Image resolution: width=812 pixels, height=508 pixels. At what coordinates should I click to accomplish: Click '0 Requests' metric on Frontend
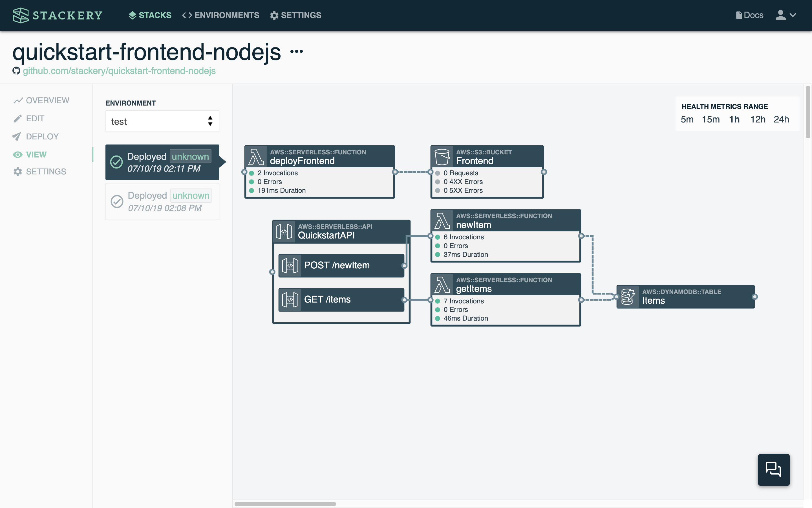(461, 173)
